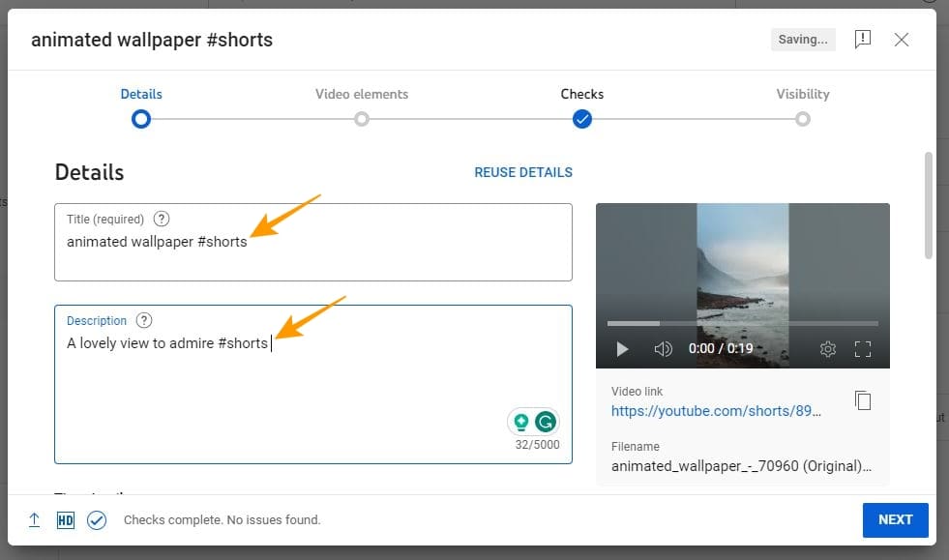Play the video preview
This screenshot has width=949, height=560.
tap(622, 349)
